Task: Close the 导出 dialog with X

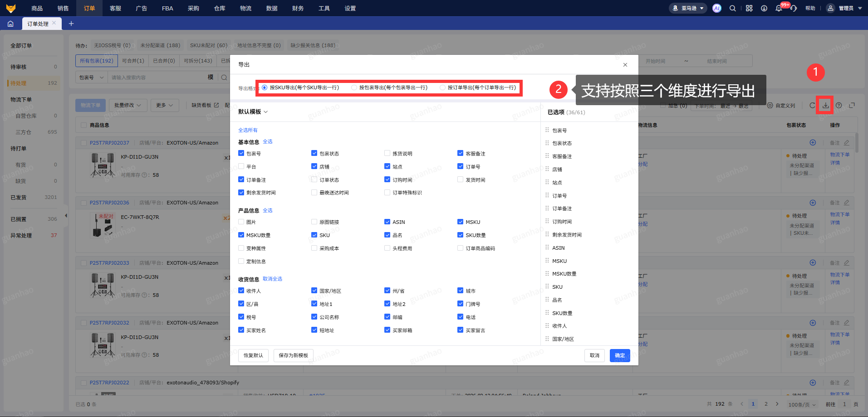Action: point(625,65)
